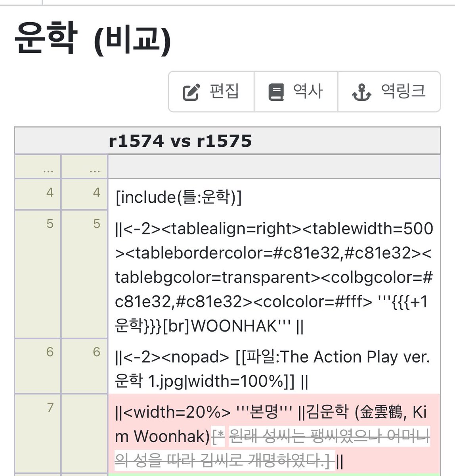Click The Action Play ver. file line
This screenshot has width=455, height=476.
[x=272, y=357]
